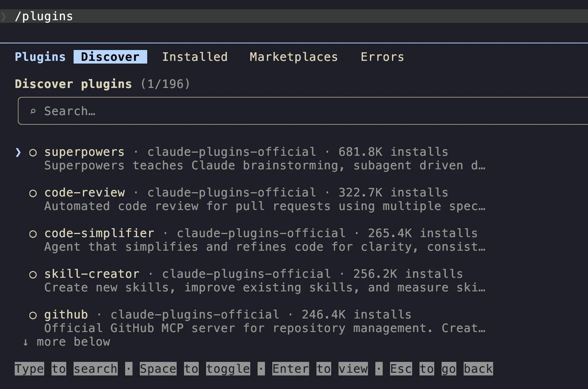Select the github plugin name
588x389 pixels.
pos(66,315)
